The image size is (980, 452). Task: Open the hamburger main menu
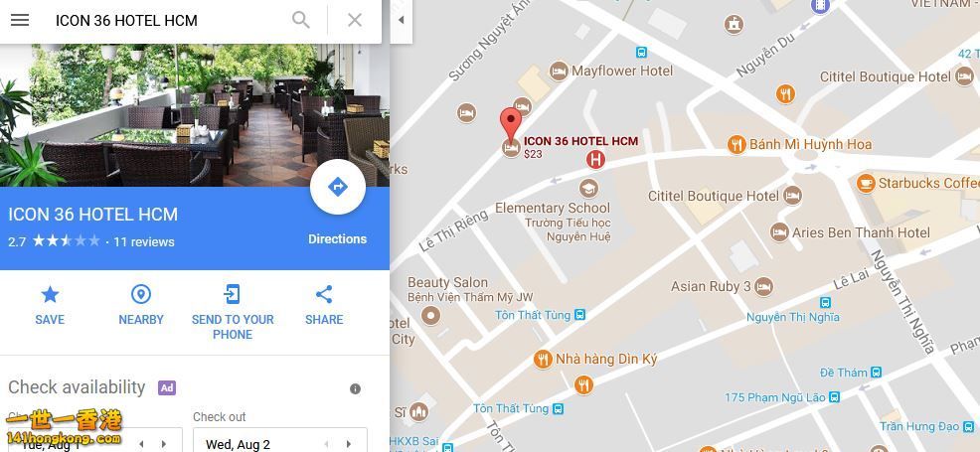pos(20,20)
